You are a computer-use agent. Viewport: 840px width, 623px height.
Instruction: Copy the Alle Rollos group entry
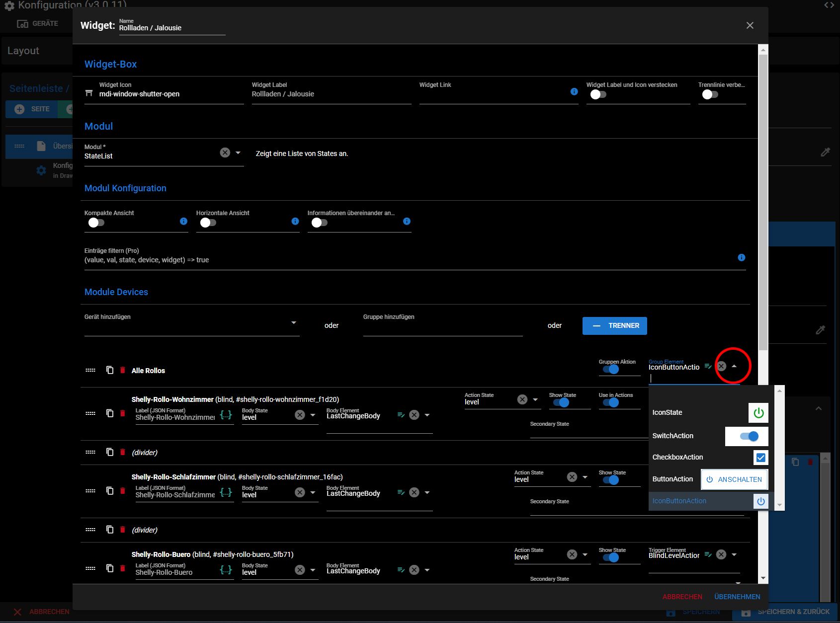(110, 370)
